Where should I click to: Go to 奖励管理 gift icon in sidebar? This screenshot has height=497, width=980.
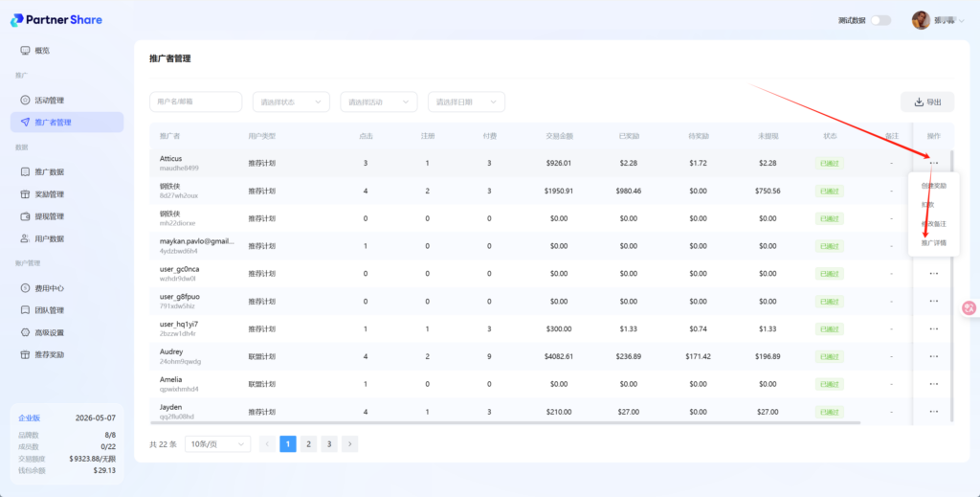(x=25, y=194)
